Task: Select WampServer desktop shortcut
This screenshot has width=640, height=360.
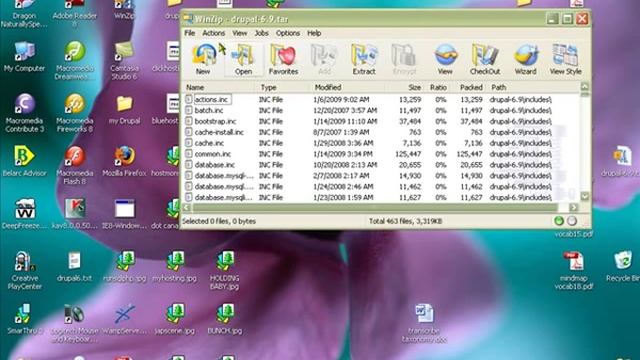Action: pyautogui.click(x=124, y=319)
